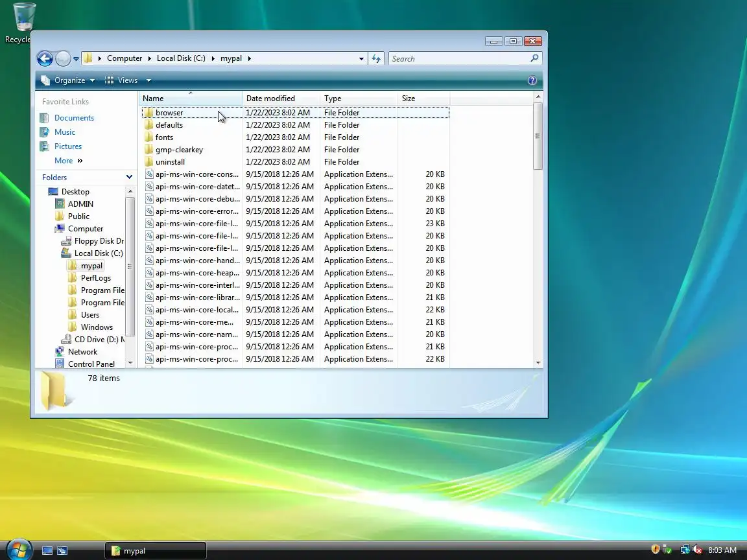The width and height of the screenshot is (747, 560).
Task: Select api-ms-win-core-librar... file name
Action: (x=198, y=297)
